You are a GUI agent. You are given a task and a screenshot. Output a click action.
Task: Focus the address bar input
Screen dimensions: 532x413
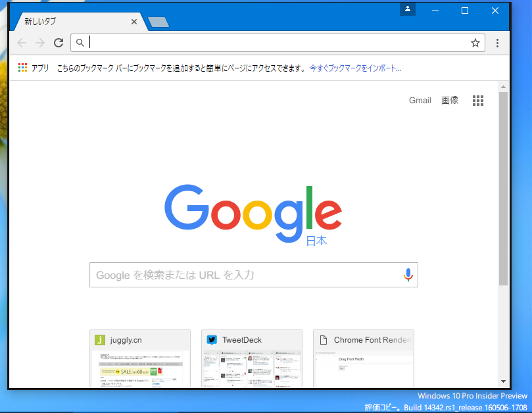pyautogui.click(x=278, y=43)
